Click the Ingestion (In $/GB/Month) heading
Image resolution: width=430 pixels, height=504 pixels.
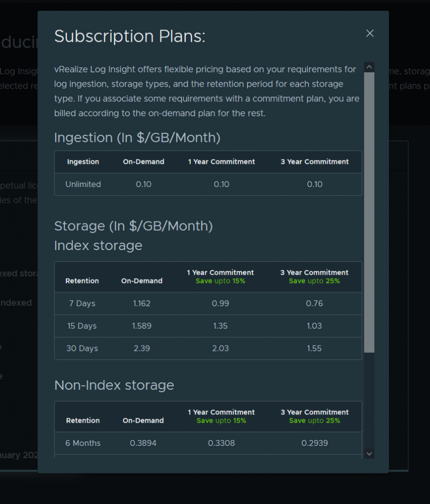pyautogui.click(x=137, y=138)
